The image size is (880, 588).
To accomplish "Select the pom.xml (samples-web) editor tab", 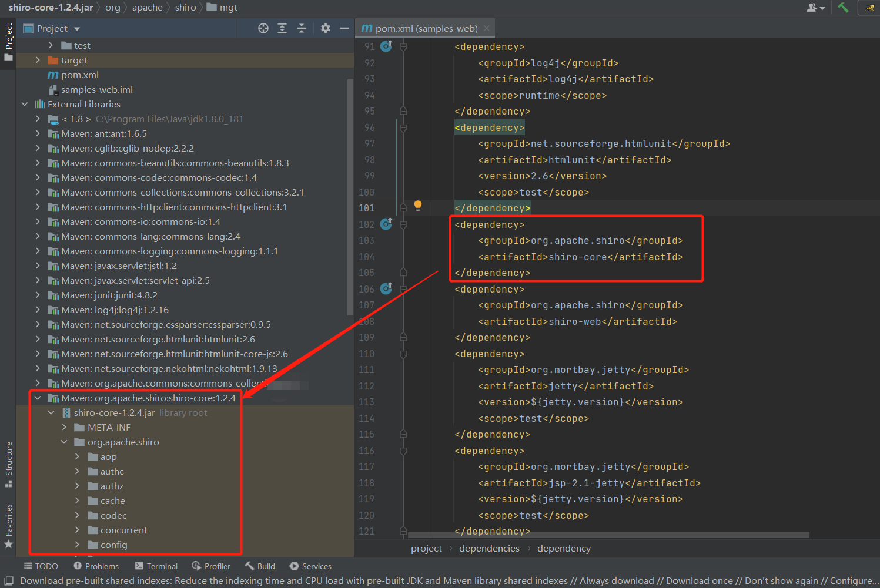I will click(426, 28).
